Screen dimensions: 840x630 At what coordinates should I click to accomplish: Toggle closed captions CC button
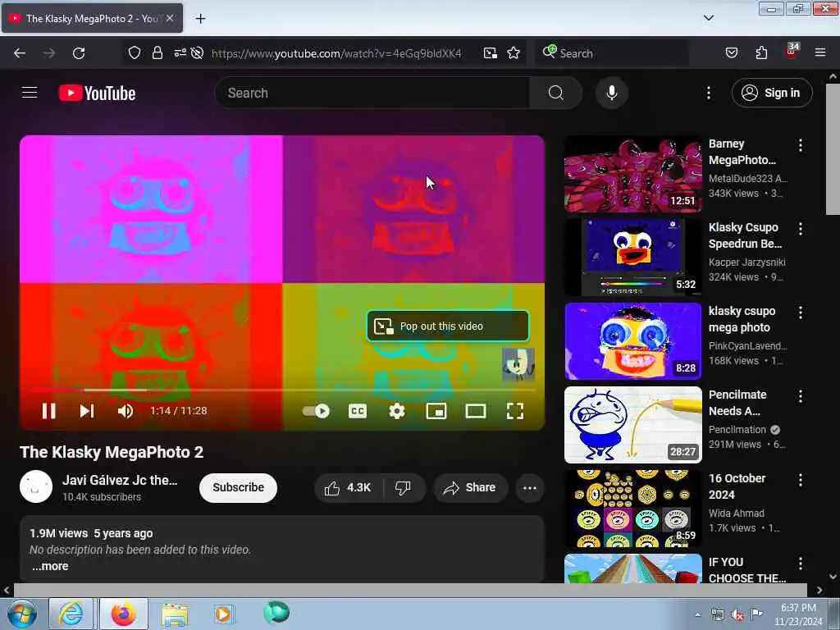click(x=358, y=411)
